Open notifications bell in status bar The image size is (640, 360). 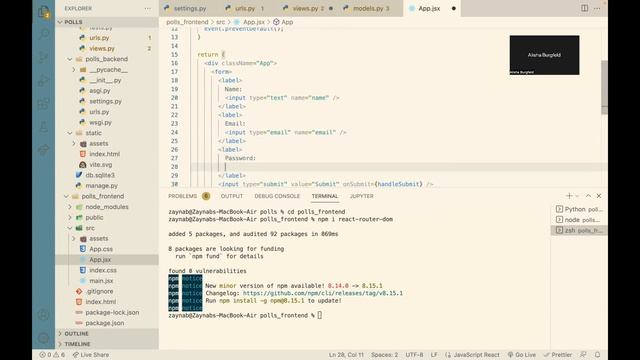point(598,355)
